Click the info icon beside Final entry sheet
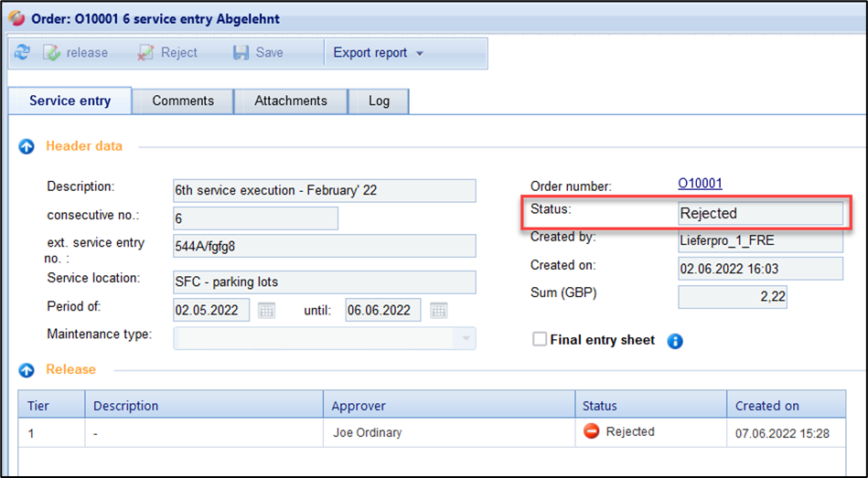This screenshot has width=868, height=478. tap(675, 341)
